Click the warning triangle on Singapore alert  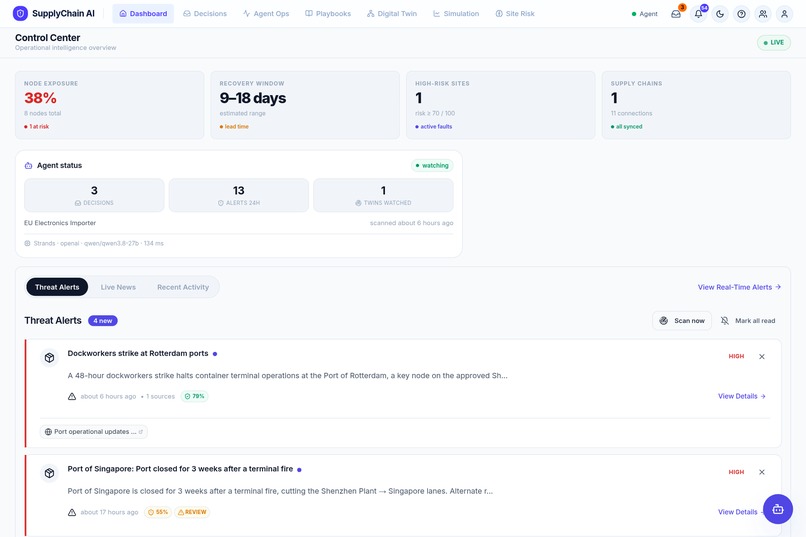pyautogui.click(x=72, y=512)
